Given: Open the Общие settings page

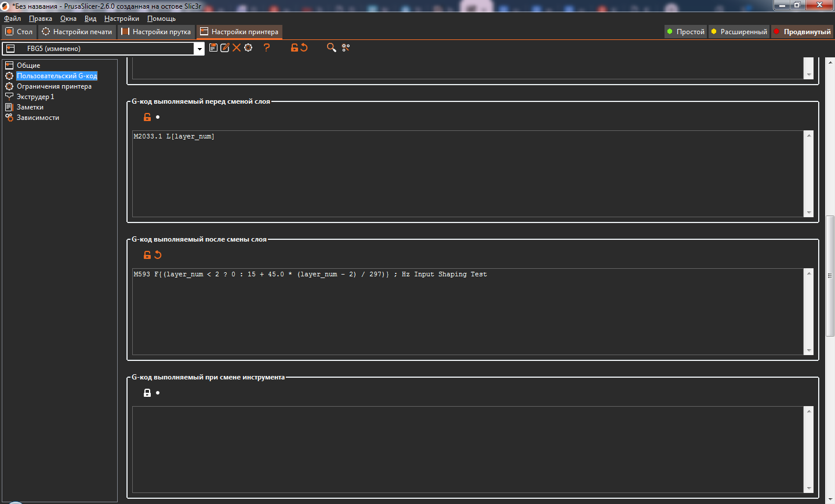Looking at the screenshot, I should 28,65.
